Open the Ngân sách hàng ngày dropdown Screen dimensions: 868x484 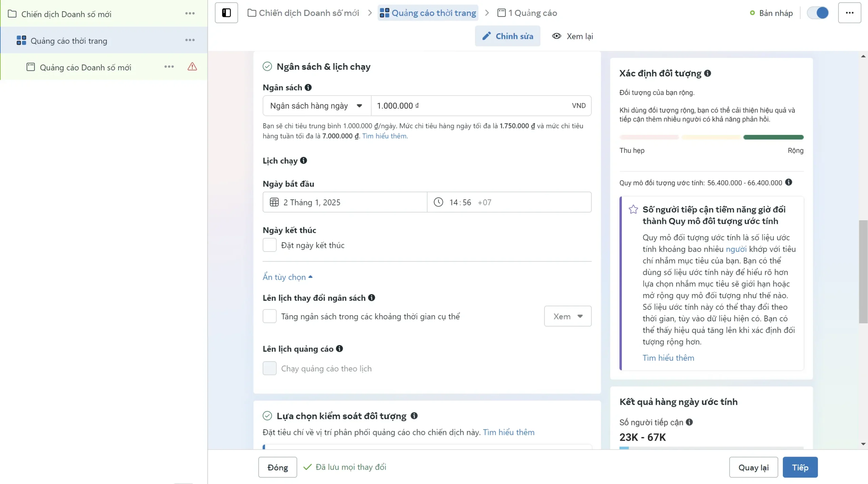tap(317, 106)
